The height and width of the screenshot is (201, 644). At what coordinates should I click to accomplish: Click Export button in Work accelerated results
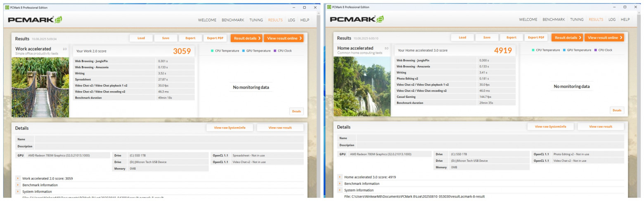[190, 38]
